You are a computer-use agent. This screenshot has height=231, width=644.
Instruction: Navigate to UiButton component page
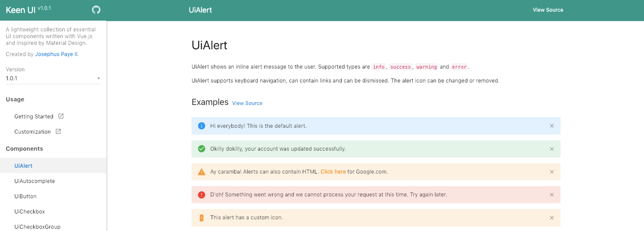point(26,196)
